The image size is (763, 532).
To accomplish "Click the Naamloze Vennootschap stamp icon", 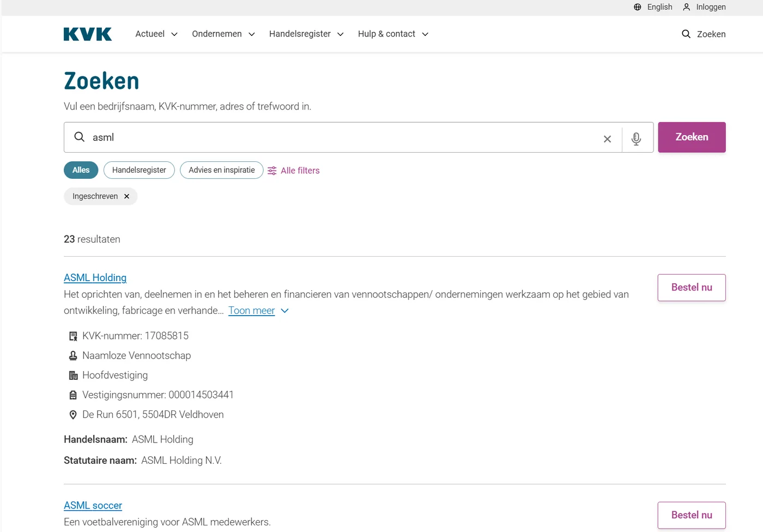I will (73, 356).
